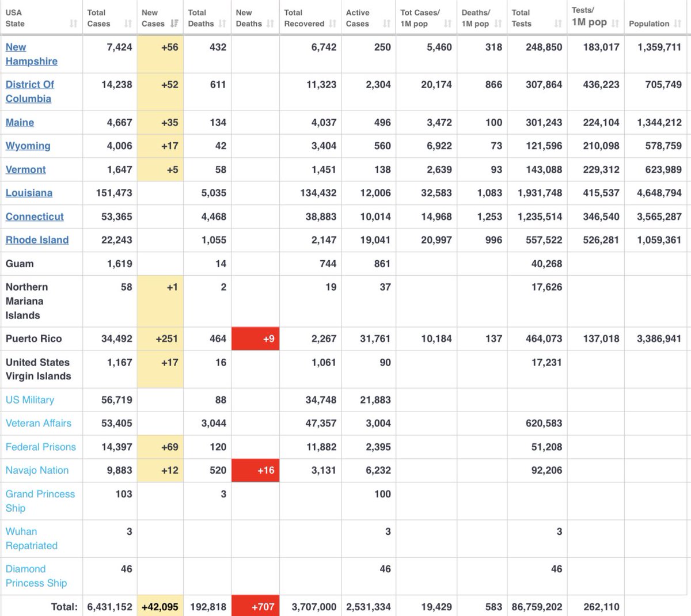Image resolution: width=691 pixels, height=616 pixels.
Task: Sort by New Deaths column icon
Action: pyautogui.click(x=270, y=24)
